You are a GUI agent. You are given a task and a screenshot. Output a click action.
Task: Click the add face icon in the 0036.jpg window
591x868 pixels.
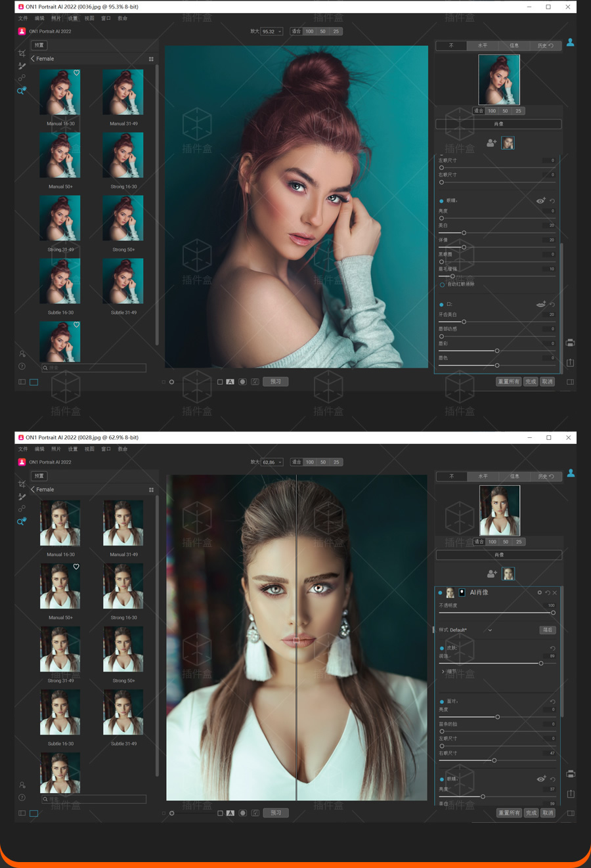point(491,142)
